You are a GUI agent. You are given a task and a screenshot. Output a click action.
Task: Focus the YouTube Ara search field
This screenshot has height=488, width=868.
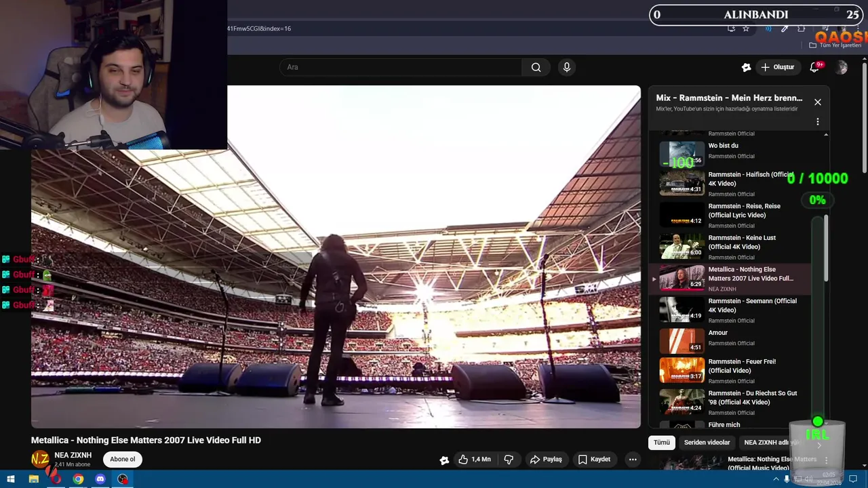[400, 67]
